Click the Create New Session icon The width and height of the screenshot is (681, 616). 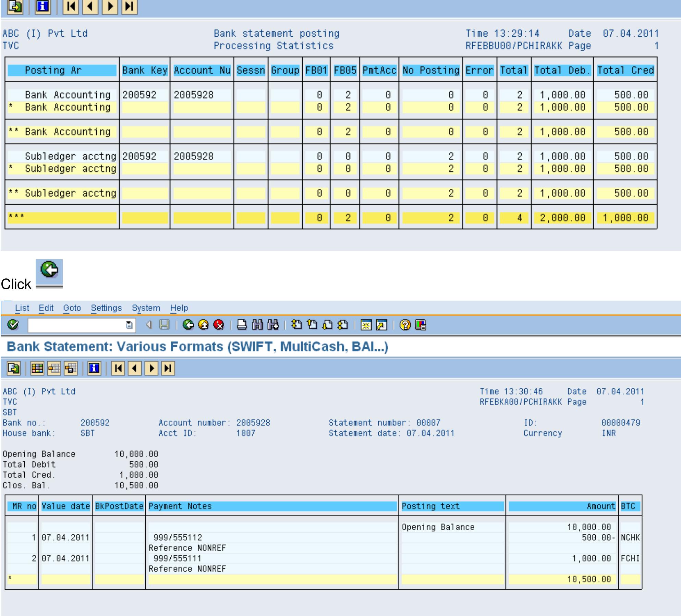pos(366,325)
